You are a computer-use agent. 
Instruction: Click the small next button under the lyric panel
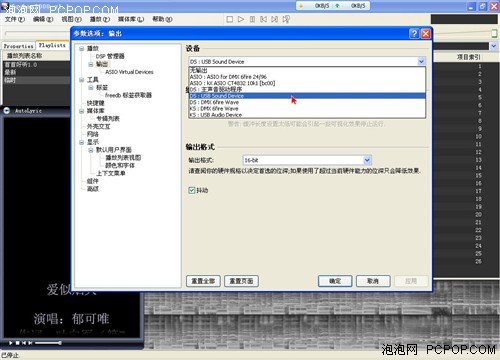click(30, 343)
